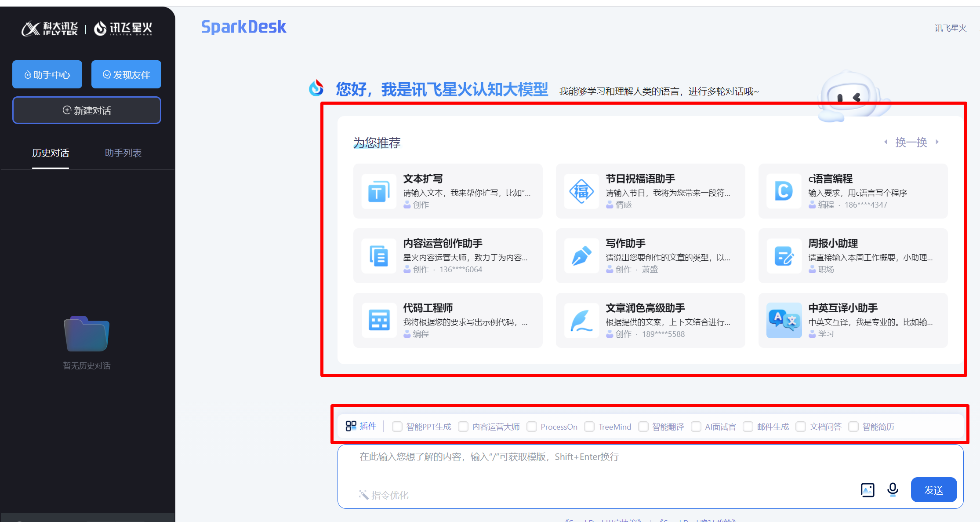Click the 节日祝福语助手 icon
The image size is (980, 522).
tap(581, 191)
